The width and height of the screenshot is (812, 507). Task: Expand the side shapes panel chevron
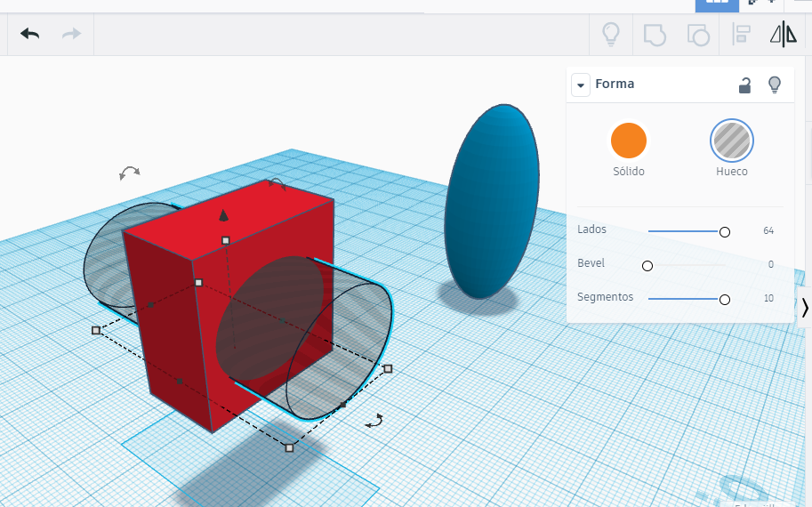click(805, 308)
